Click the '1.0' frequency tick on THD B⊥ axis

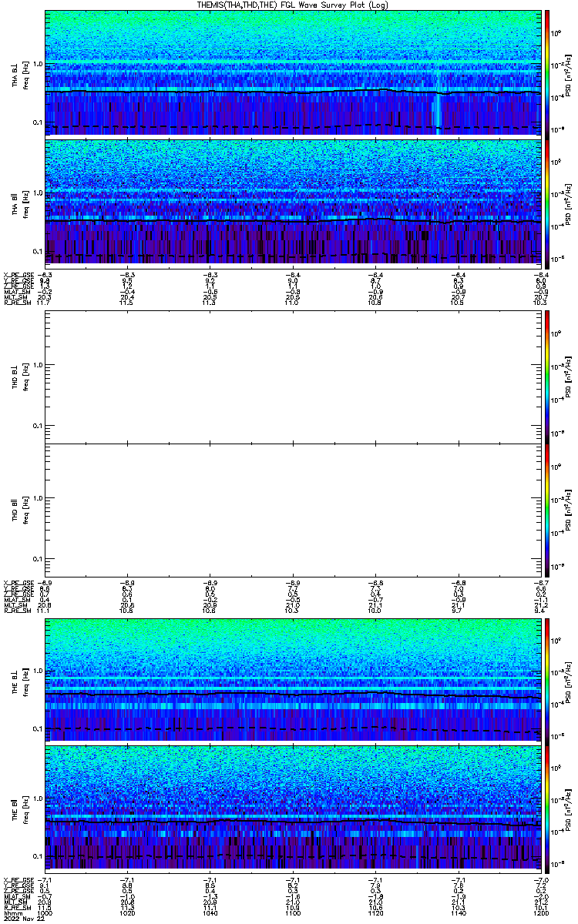(37, 365)
